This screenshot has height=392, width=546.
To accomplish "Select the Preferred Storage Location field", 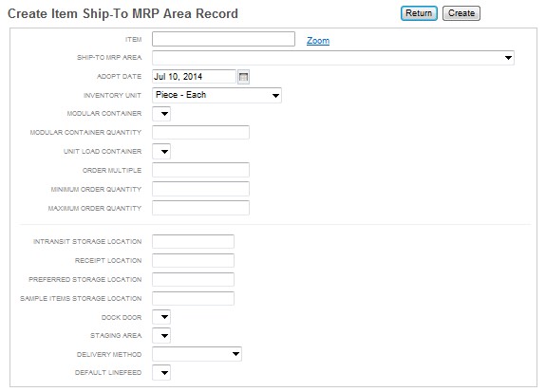I will point(193,279).
